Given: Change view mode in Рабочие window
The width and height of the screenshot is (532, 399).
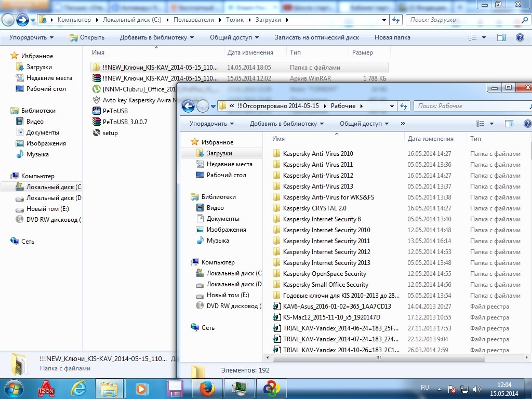Looking at the screenshot, I should (481, 124).
